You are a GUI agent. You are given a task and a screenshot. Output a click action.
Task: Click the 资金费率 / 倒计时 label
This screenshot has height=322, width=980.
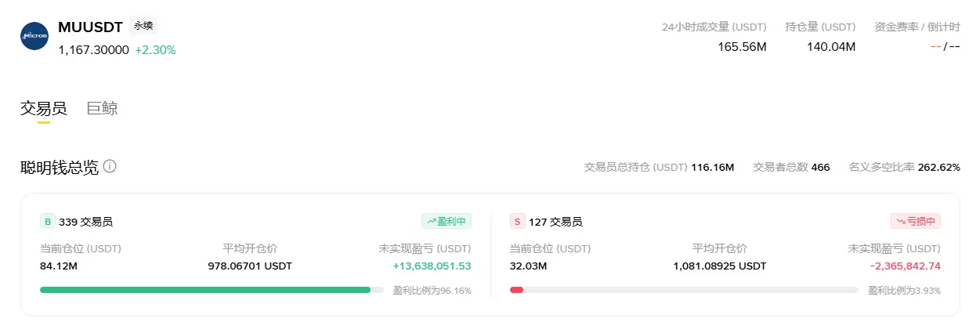[917, 27]
